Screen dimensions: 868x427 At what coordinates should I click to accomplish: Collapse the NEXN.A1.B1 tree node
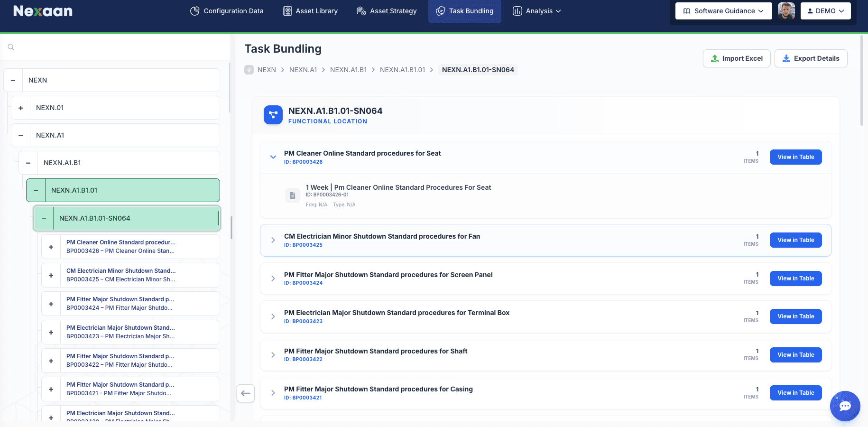(28, 163)
